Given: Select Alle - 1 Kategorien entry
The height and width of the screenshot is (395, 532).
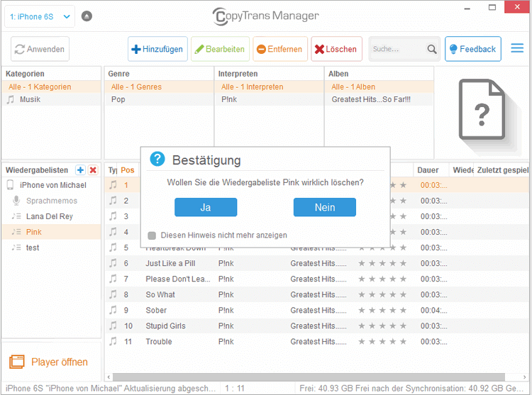Looking at the screenshot, I should (51, 87).
